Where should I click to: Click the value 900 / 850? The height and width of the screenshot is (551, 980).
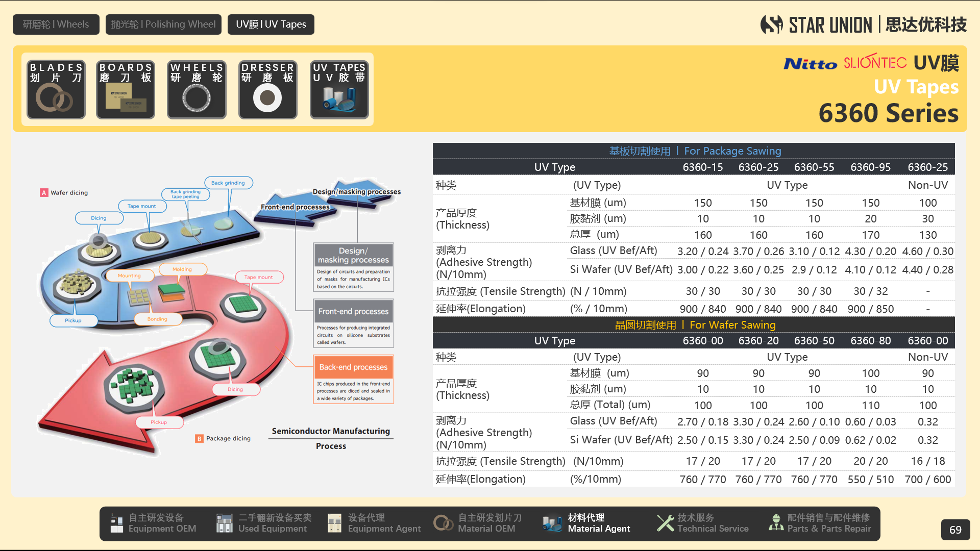[870, 309]
